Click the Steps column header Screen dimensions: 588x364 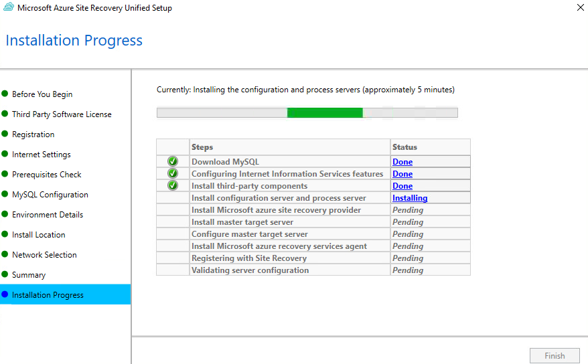click(290, 147)
